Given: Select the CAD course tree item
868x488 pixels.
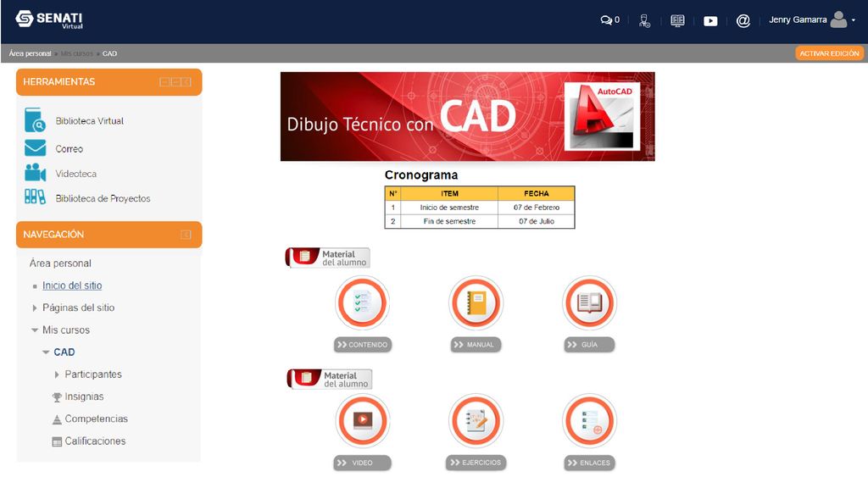Looking at the screenshot, I should (64, 352).
